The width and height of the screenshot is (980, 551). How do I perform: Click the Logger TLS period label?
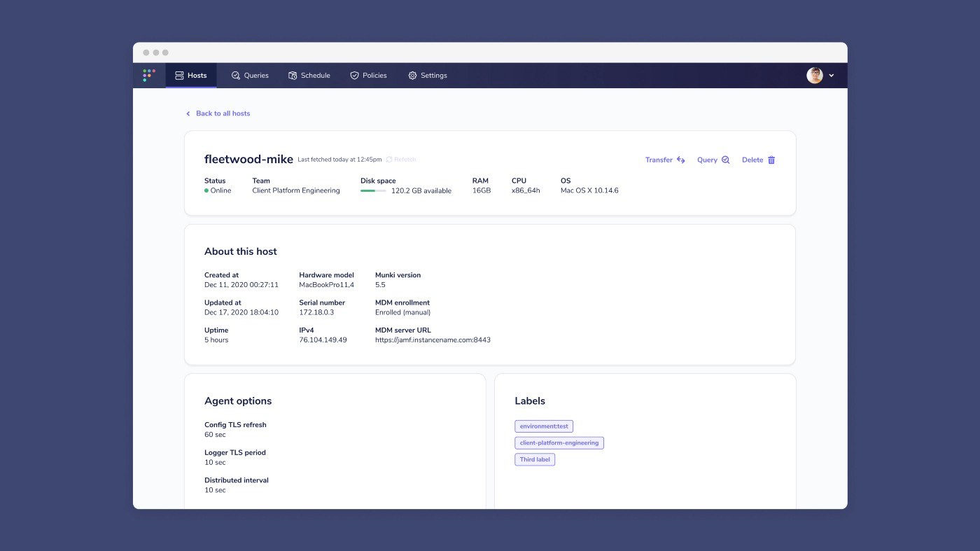235,453
